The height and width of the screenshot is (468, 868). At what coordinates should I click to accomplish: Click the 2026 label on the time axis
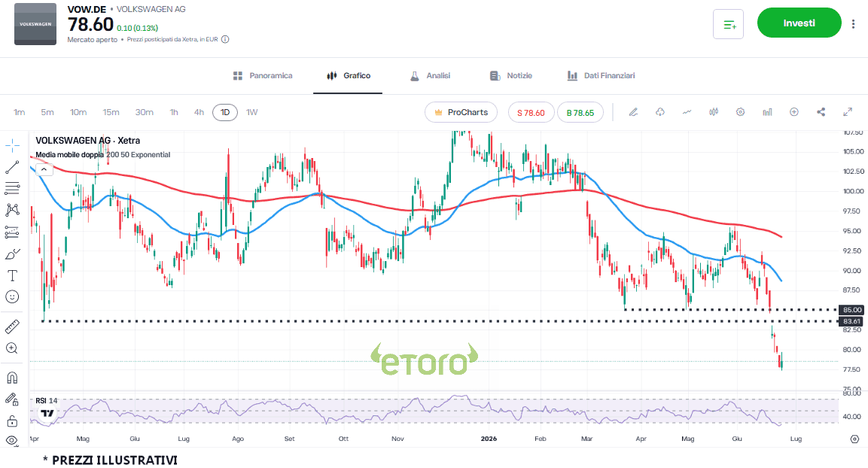click(x=489, y=439)
